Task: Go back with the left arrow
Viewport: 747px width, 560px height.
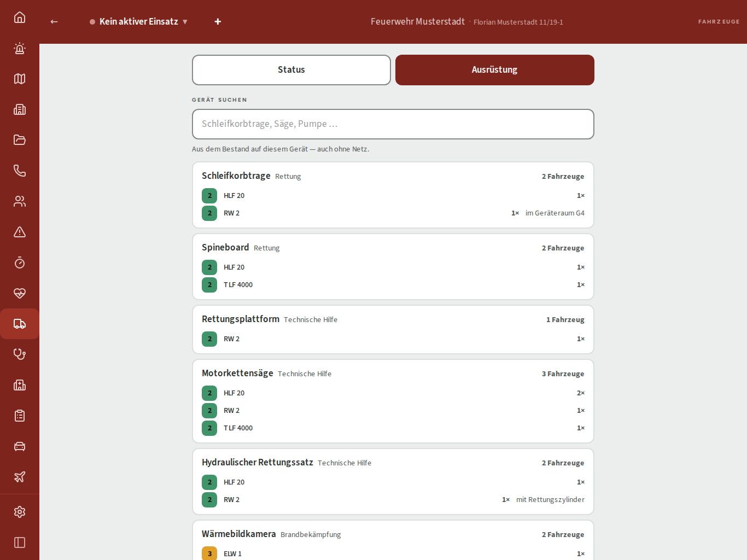Action: (54, 21)
